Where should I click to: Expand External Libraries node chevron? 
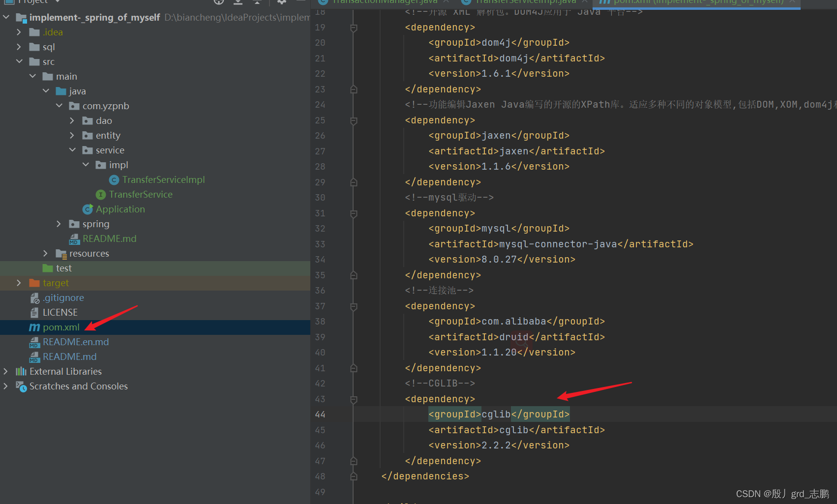5,372
